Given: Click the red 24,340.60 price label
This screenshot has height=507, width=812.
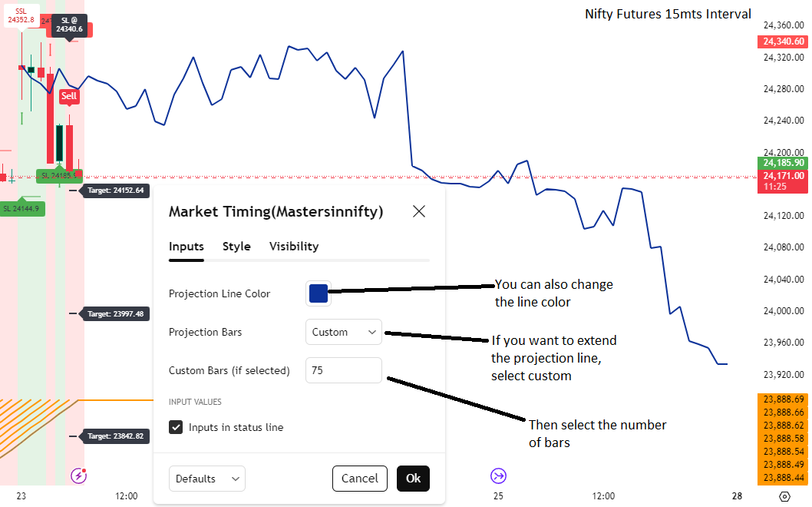Looking at the screenshot, I should point(783,41).
